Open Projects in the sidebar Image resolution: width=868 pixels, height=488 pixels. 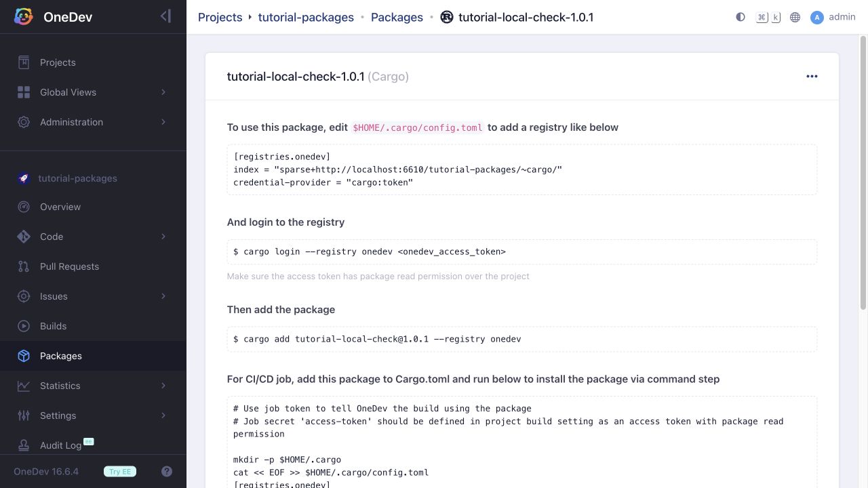pyautogui.click(x=93, y=62)
